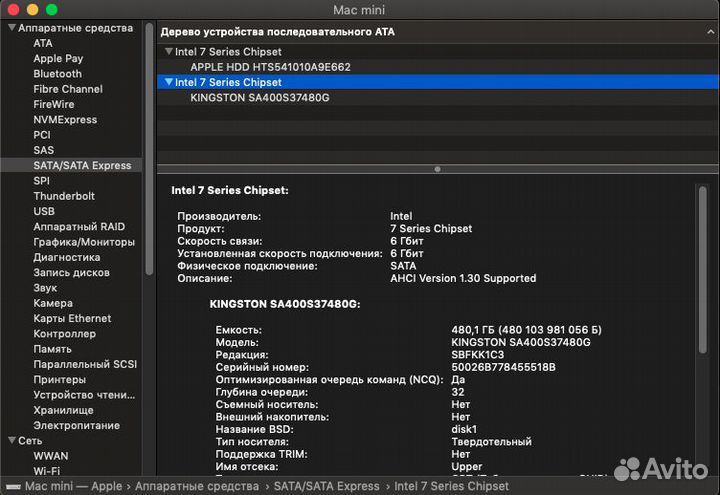Select Apple Pay in the sidebar
This screenshot has width=720, height=495.
click(58, 58)
